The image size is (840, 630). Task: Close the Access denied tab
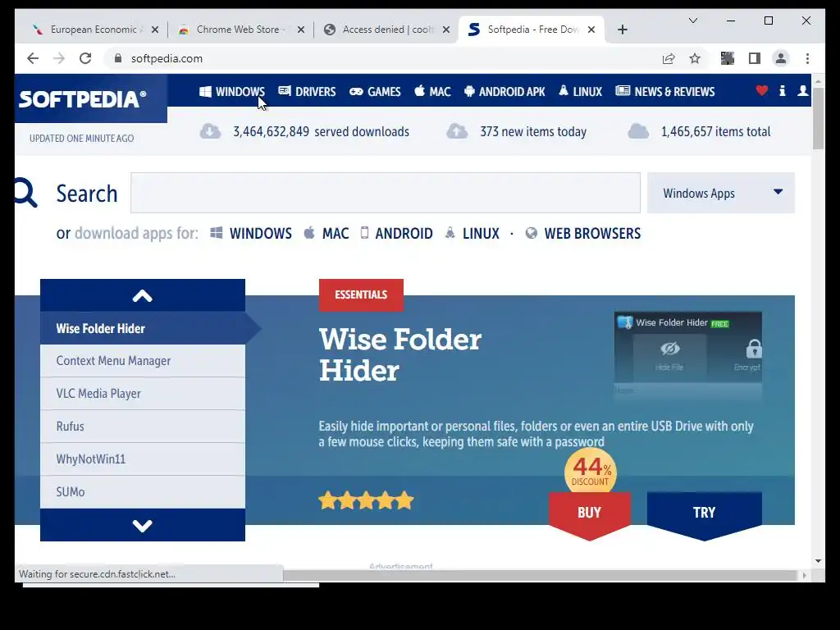point(445,30)
